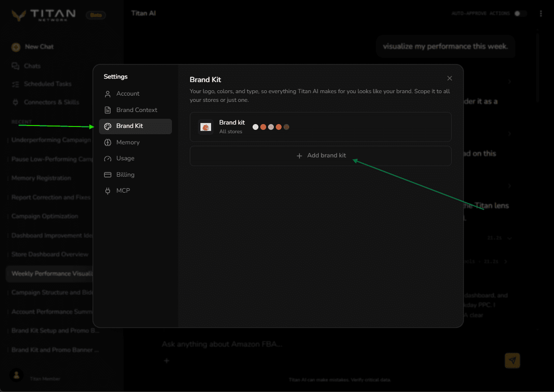Open Dashboard Improvement chat
Screen dimensions: 554x392
52,236
